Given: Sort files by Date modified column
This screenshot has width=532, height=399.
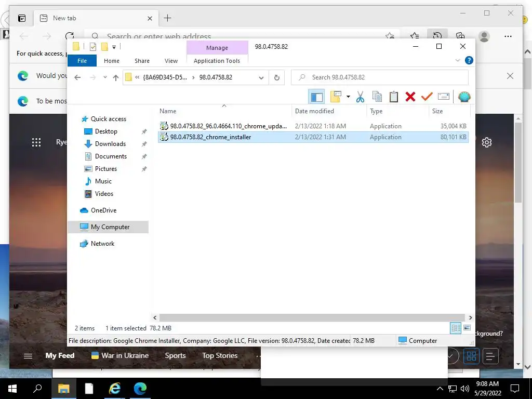Looking at the screenshot, I should (x=329, y=111).
